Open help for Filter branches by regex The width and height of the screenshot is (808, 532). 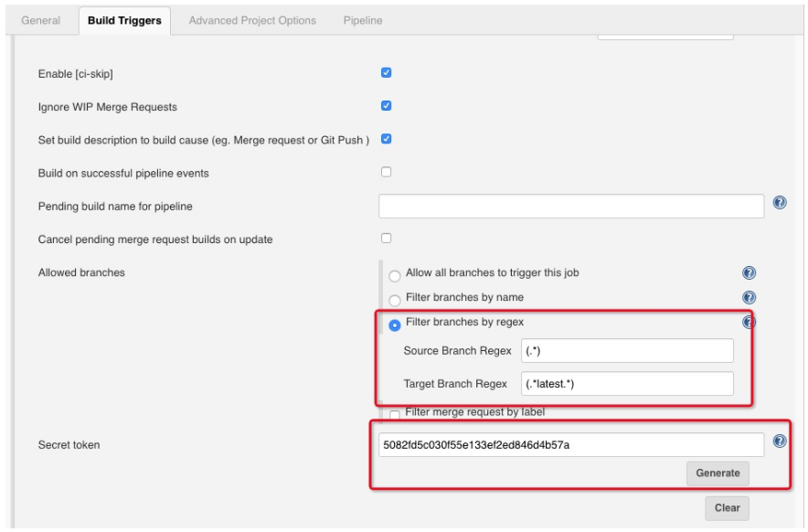749,322
